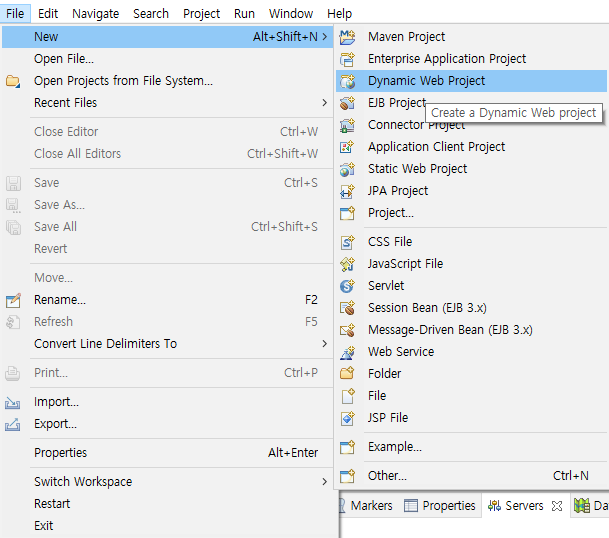
Task: Select Dynamic Web Project entry
Action: click(x=472, y=81)
